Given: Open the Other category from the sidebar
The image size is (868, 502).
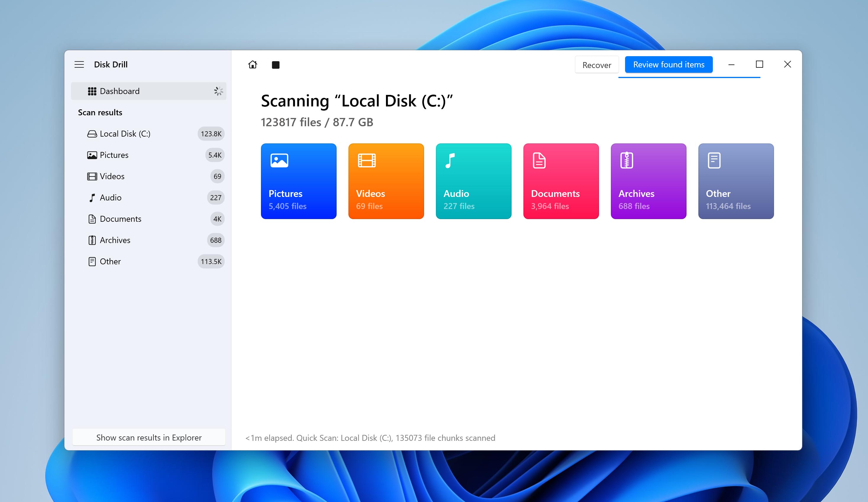Looking at the screenshot, I should point(110,261).
